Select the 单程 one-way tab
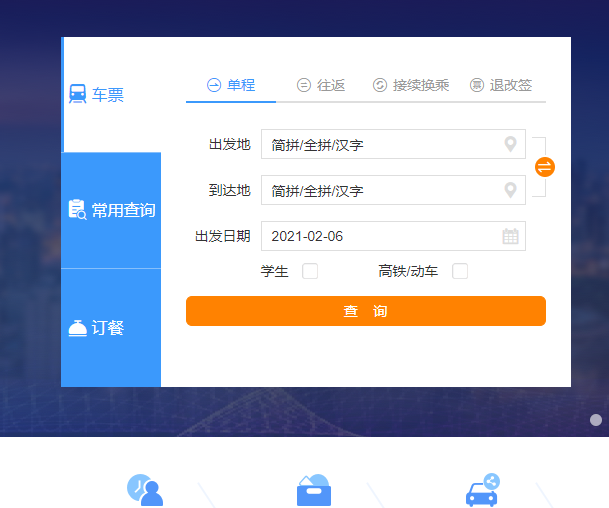 point(231,86)
